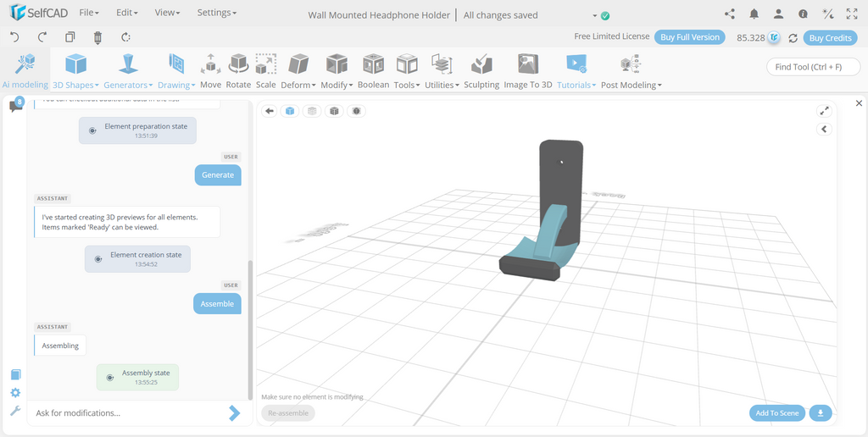Download the assembled model
The image size is (868, 437).
(x=821, y=412)
